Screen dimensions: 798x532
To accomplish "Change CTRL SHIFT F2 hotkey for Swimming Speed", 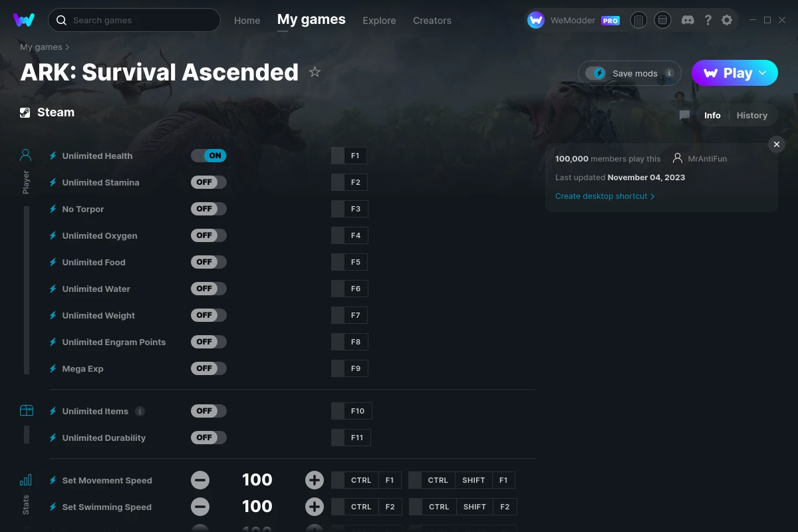I will coord(463,507).
